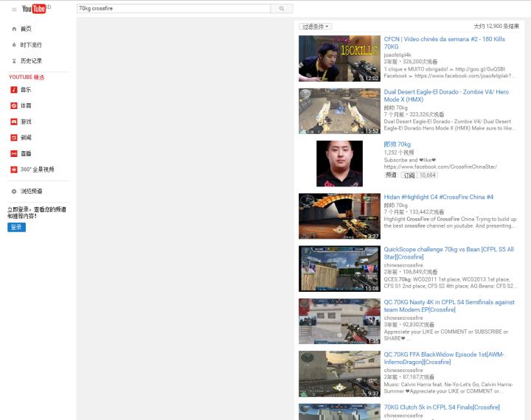Click the FFA BlackWidow 9:37 thumbnail
Screen dimensions: 531x420
(339, 374)
